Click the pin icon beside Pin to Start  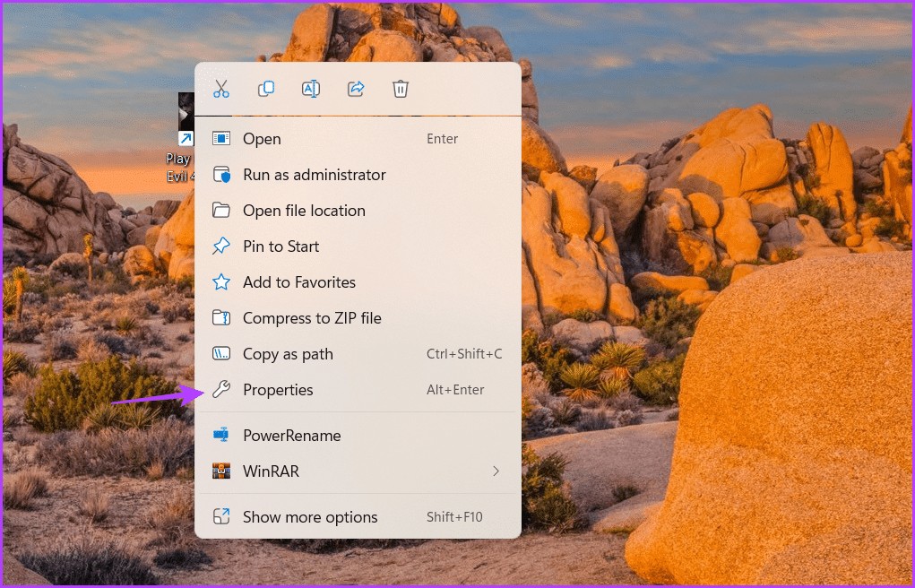221,246
